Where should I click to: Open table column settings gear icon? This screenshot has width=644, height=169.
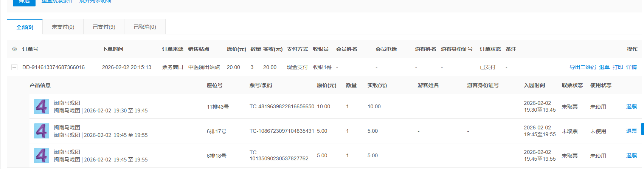coord(14,49)
